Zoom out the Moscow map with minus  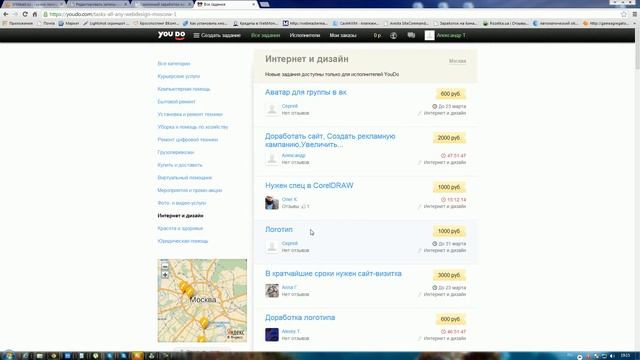pyautogui.click(x=165, y=267)
